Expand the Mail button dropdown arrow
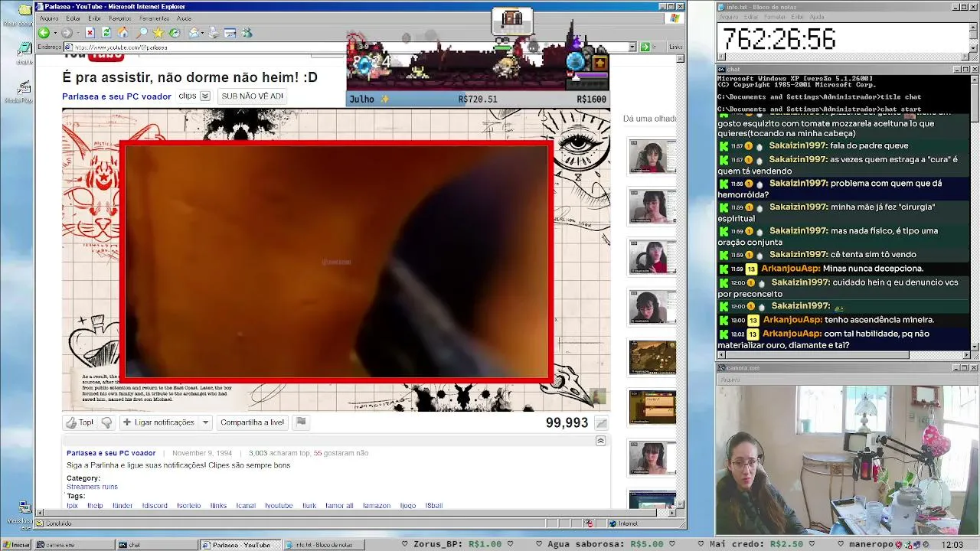 [x=203, y=33]
